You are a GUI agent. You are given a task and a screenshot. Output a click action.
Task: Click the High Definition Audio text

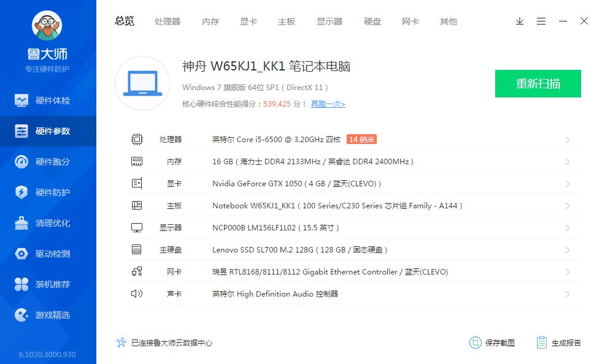(275, 294)
